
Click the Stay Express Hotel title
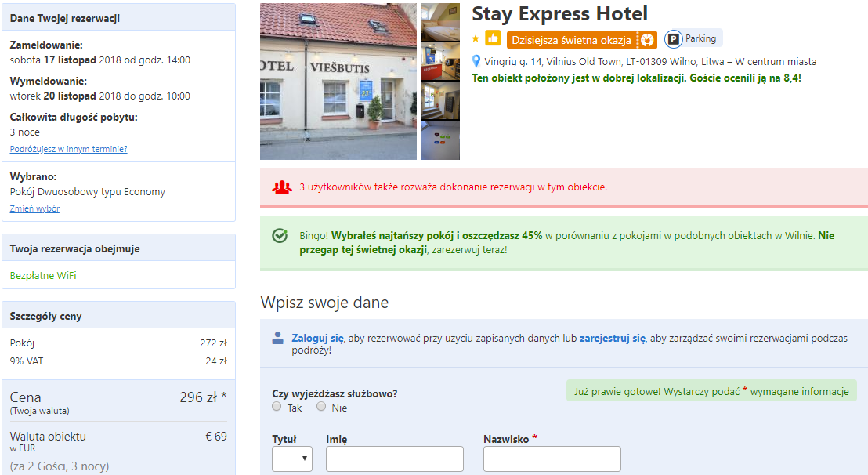pyautogui.click(x=559, y=14)
